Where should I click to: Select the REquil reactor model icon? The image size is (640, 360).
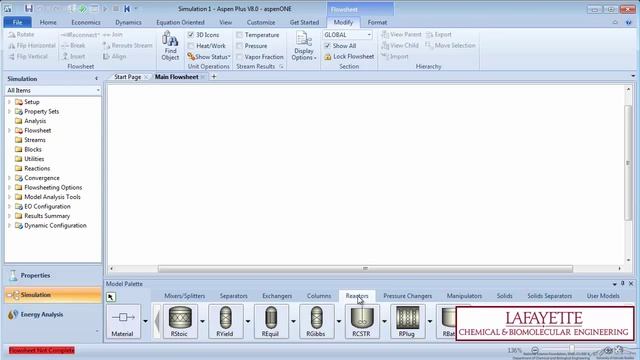tap(271, 321)
